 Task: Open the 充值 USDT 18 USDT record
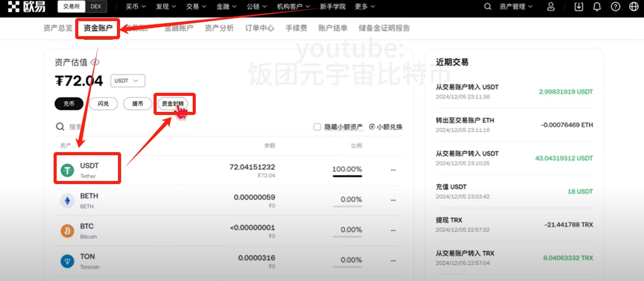click(x=514, y=191)
